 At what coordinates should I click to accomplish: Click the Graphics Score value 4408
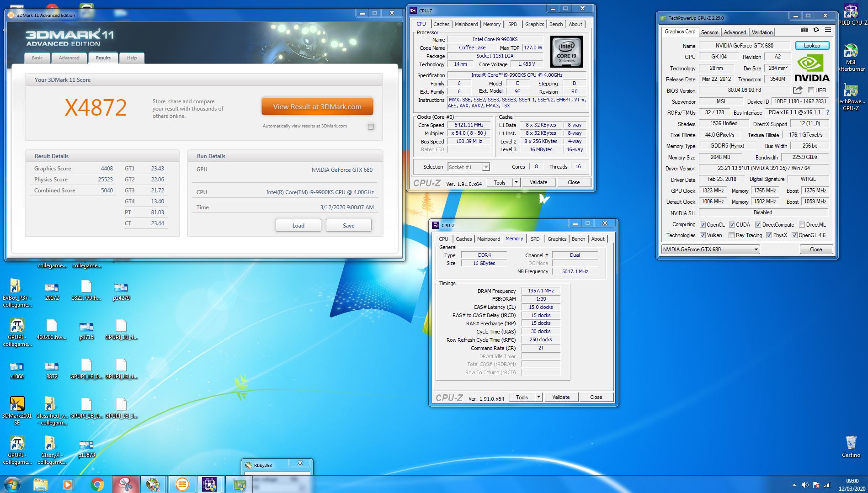click(107, 169)
